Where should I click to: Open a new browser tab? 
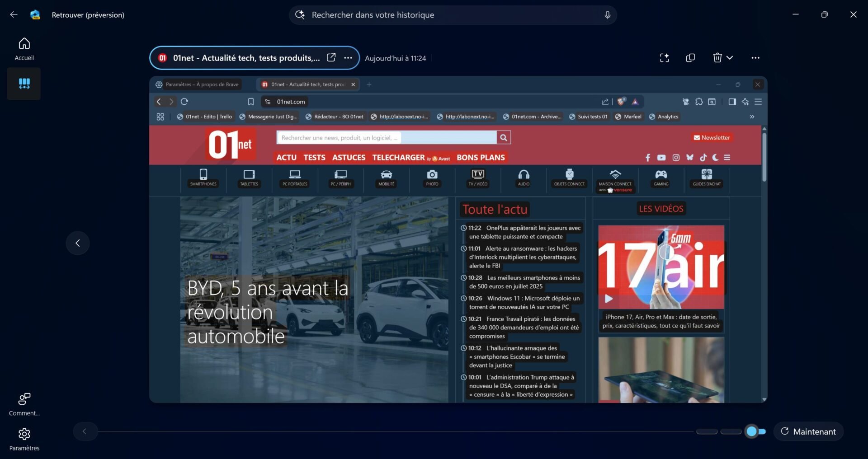coord(369,84)
